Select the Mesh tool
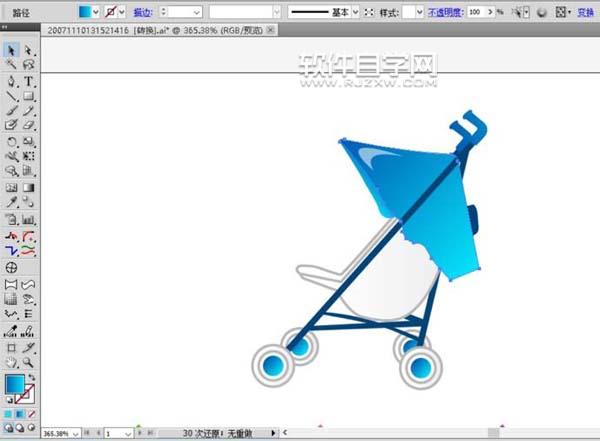The width and height of the screenshot is (600, 441). (x=11, y=188)
